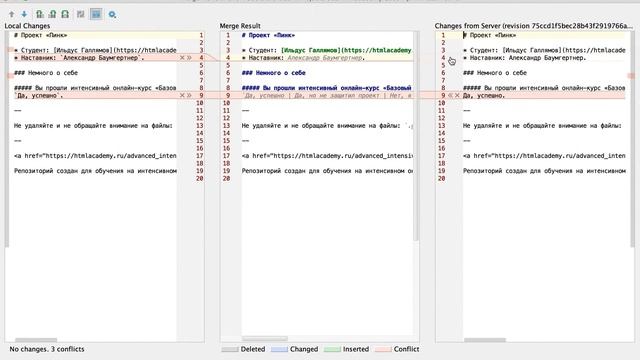Click Local Changes vertical scrollbar
Image resolution: width=640 pixels, height=360 pixels.
tap(7, 139)
